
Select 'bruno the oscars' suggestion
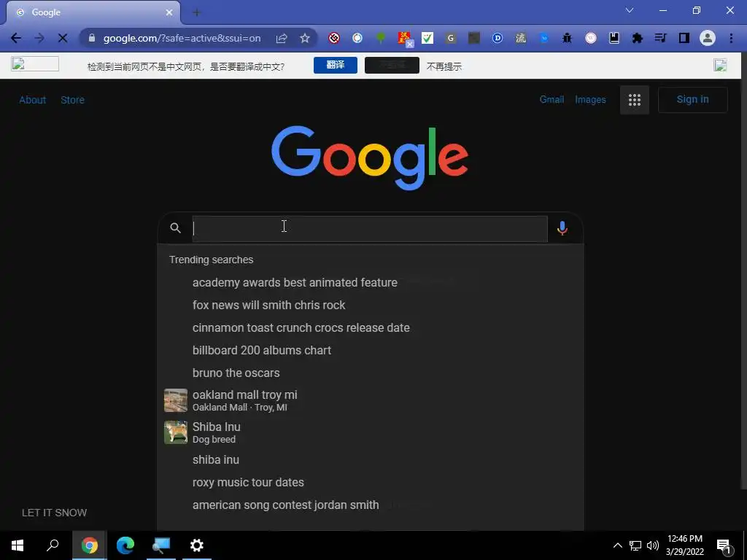click(x=370, y=373)
